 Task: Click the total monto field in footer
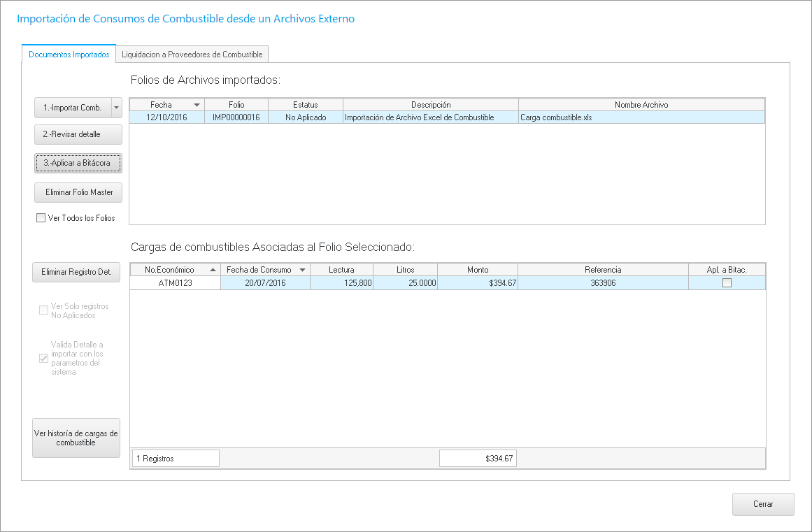click(478, 459)
